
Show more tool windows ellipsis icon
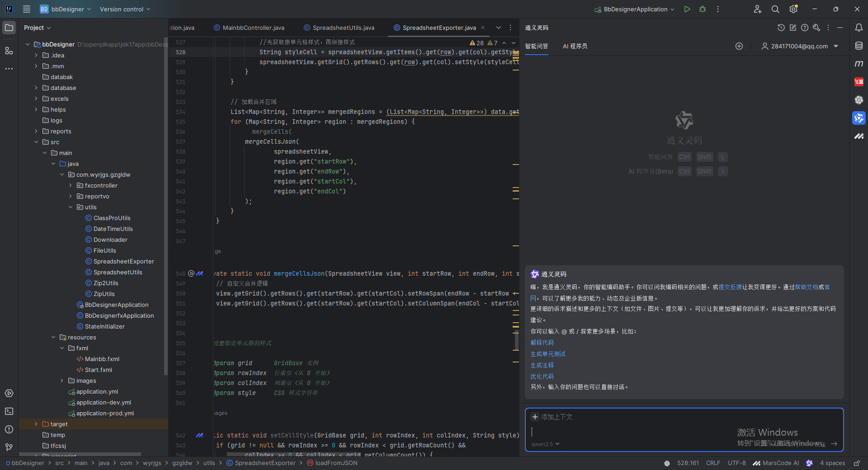click(x=9, y=69)
